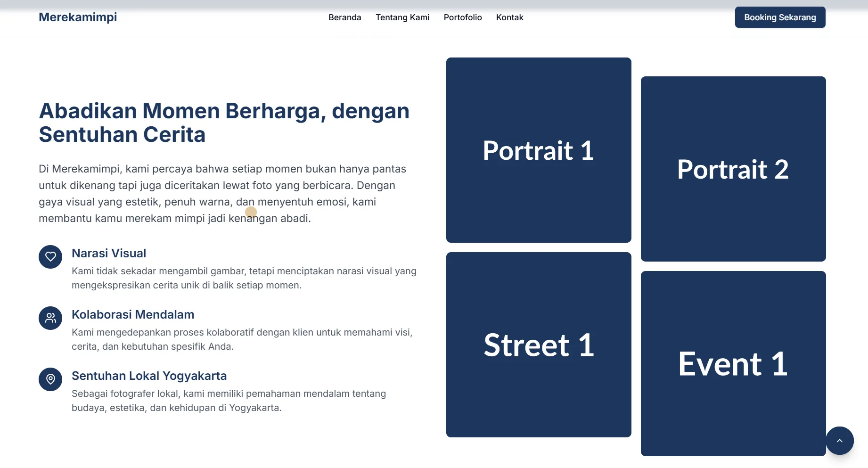Select Kontak in the top navigation

(x=510, y=17)
